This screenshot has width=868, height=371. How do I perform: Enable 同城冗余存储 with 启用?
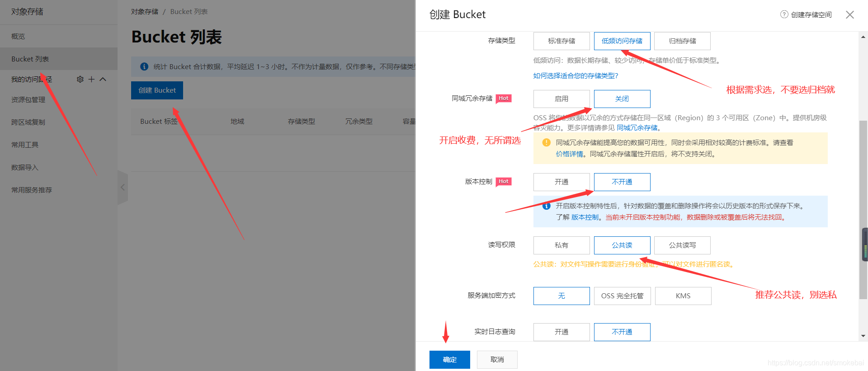[561, 99]
